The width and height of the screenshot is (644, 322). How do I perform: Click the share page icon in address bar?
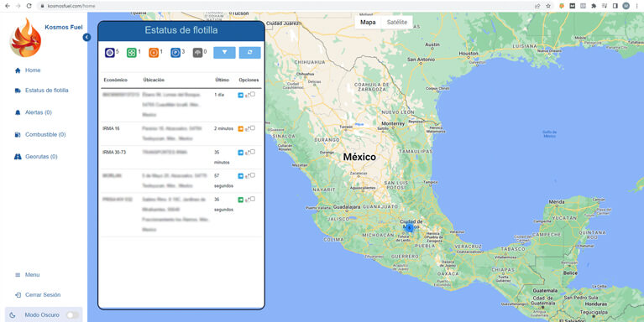point(537,6)
